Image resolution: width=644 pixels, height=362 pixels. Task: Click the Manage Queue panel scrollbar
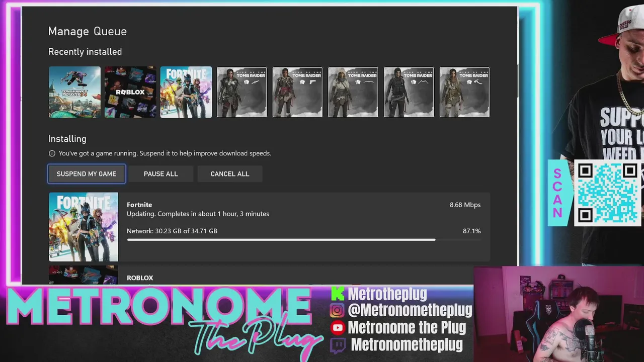(517, 80)
